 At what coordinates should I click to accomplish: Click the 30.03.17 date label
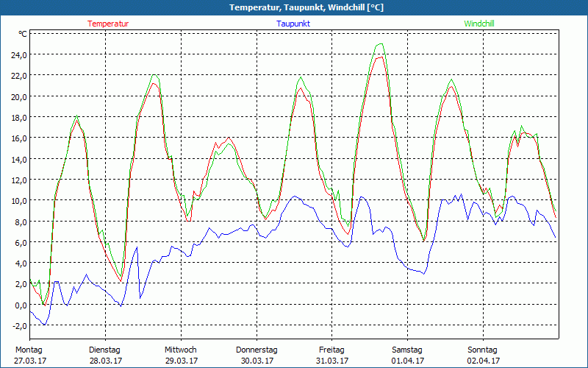[x=257, y=361]
